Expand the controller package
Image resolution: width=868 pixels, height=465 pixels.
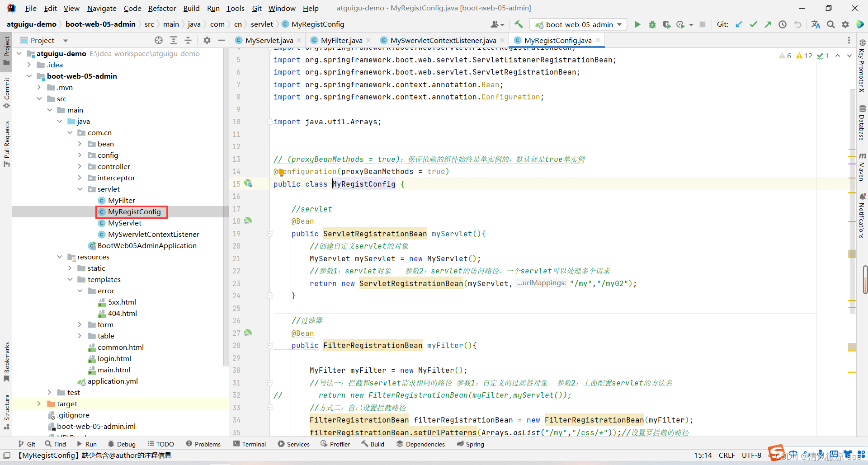(x=80, y=166)
